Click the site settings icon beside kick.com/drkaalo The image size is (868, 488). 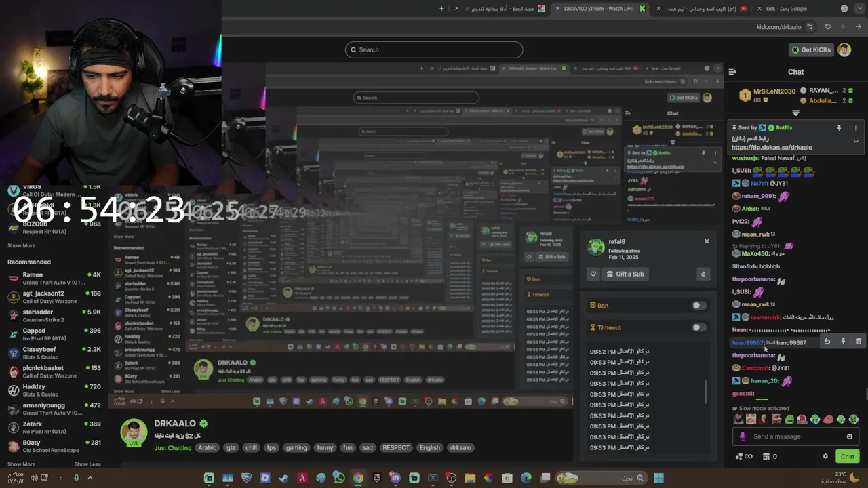point(810,27)
